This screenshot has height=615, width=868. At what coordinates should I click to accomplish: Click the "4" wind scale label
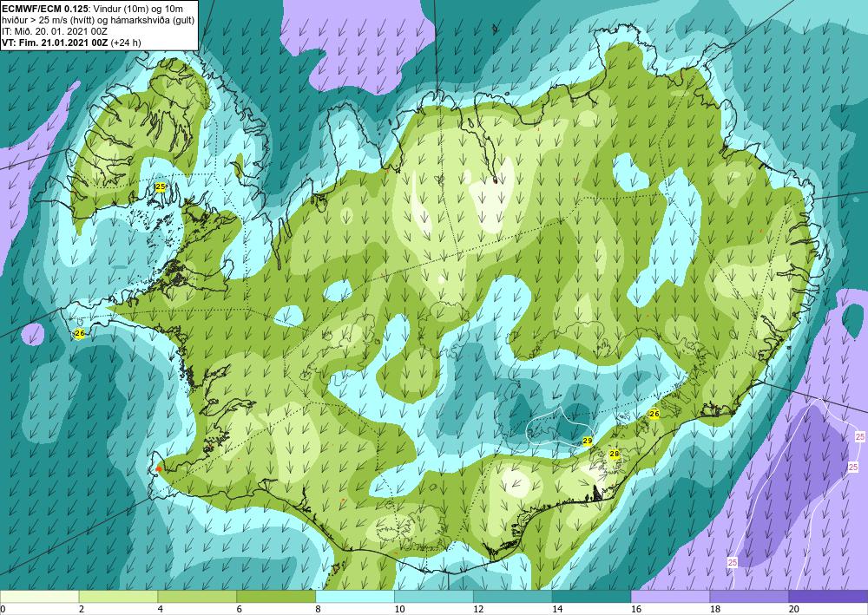point(160,609)
